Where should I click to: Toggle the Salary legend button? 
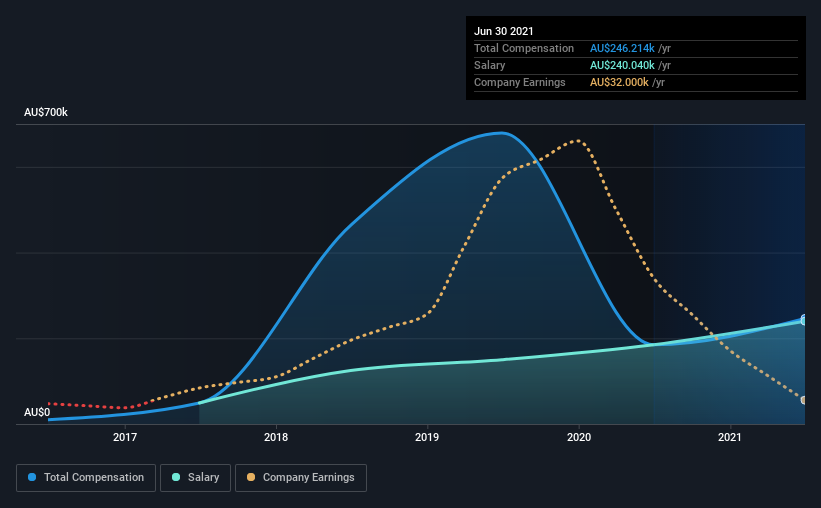tap(195, 478)
